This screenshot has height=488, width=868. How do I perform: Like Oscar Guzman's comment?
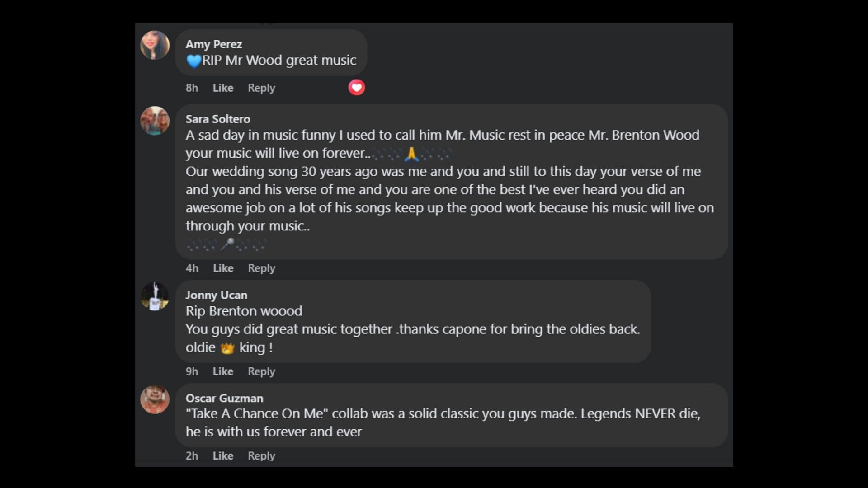223,456
